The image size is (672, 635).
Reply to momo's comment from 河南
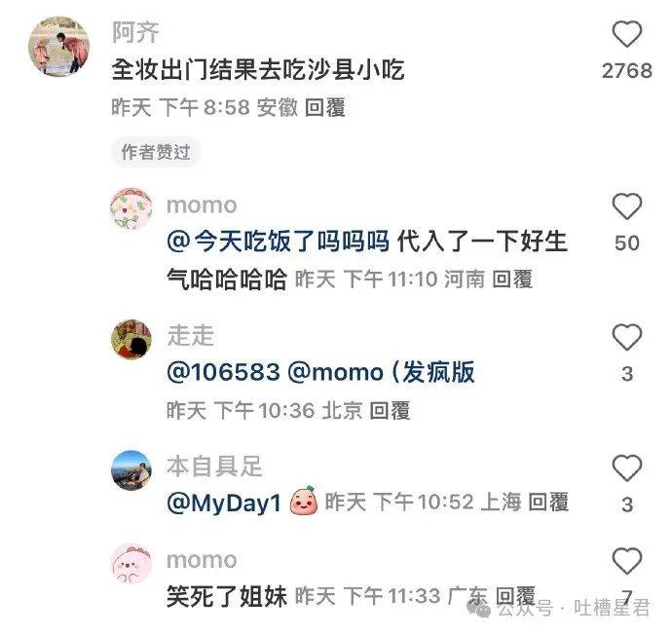pos(512,280)
